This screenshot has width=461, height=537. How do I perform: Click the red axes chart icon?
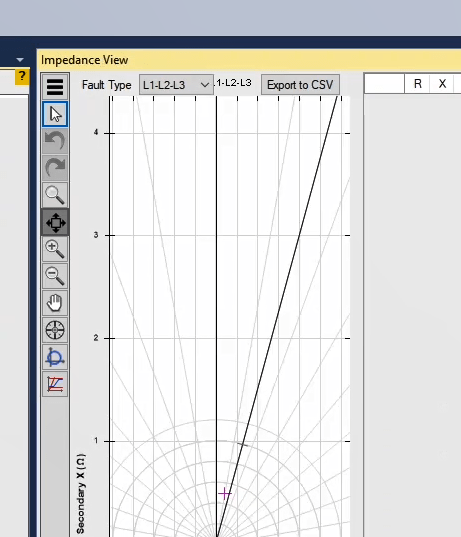pyautogui.click(x=55, y=384)
